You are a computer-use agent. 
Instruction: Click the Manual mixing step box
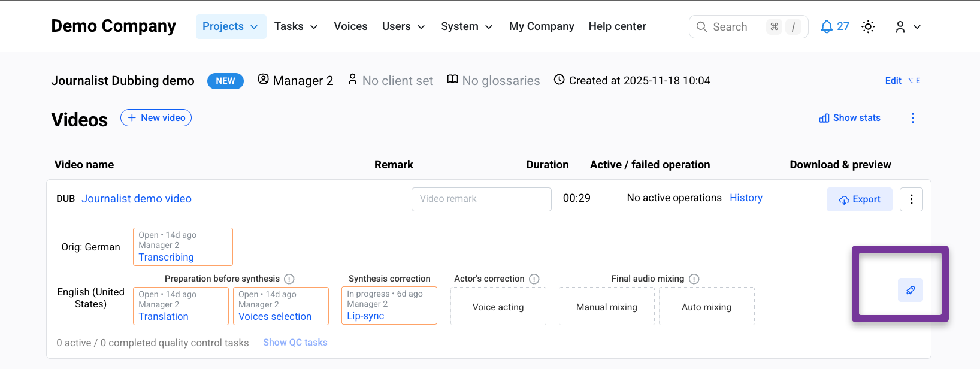[x=606, y=306]
